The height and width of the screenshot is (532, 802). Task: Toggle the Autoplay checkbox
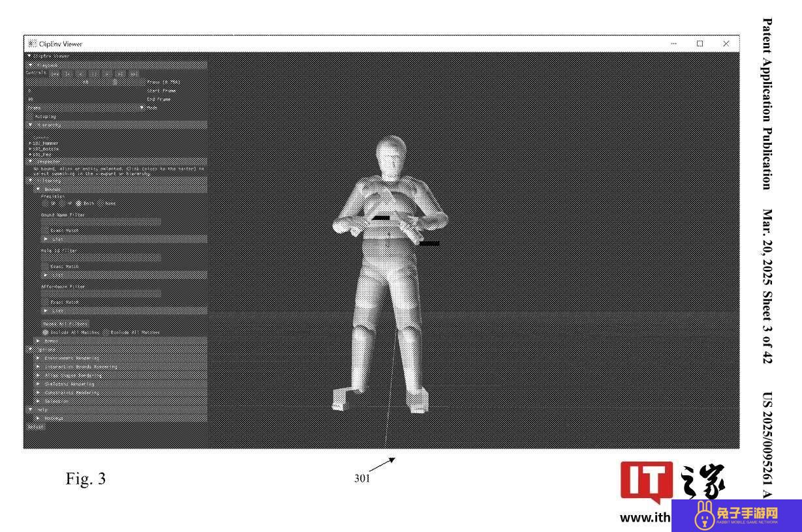click(x=30, y=117)
